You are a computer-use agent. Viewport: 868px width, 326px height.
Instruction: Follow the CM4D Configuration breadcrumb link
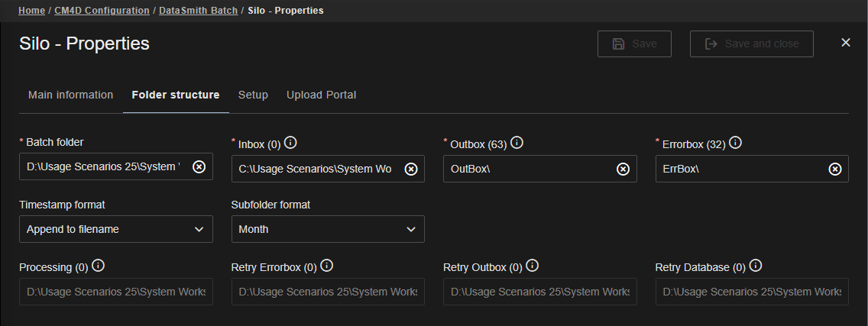point(102,11)
